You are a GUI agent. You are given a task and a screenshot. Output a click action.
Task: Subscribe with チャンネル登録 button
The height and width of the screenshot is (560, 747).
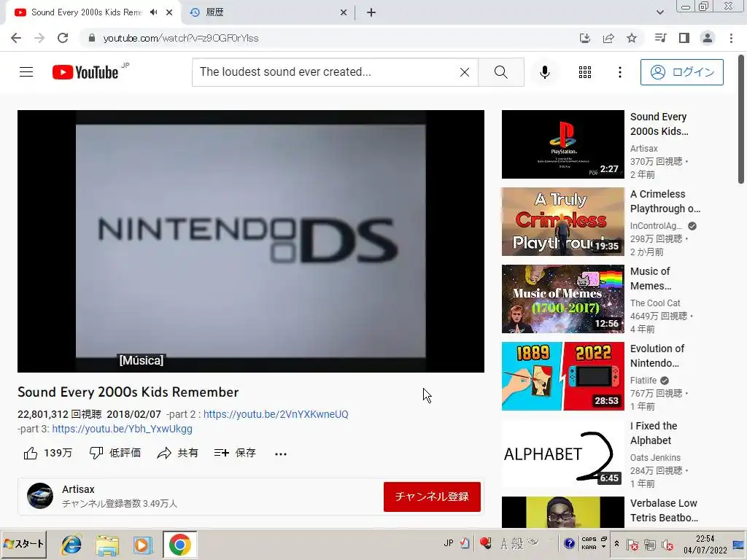(432, 497)
